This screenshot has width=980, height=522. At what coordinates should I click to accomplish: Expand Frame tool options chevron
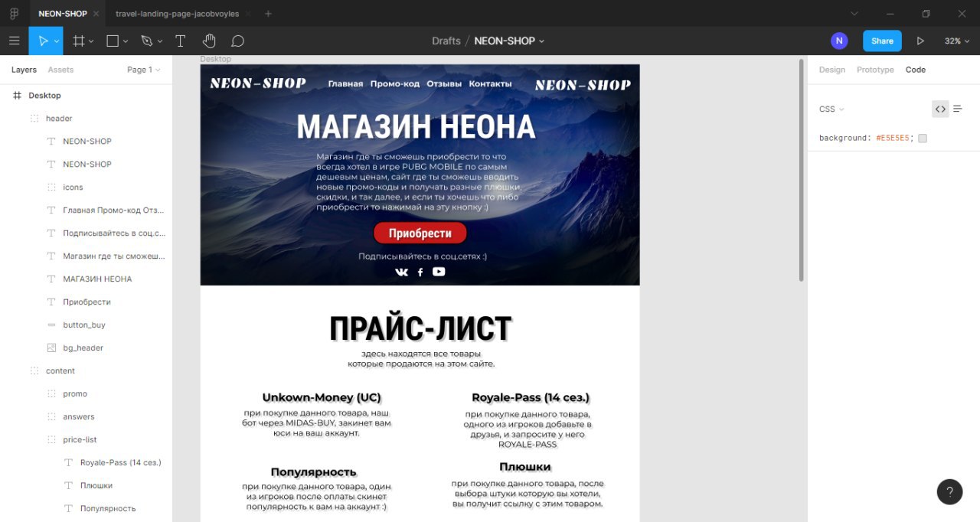91,41
